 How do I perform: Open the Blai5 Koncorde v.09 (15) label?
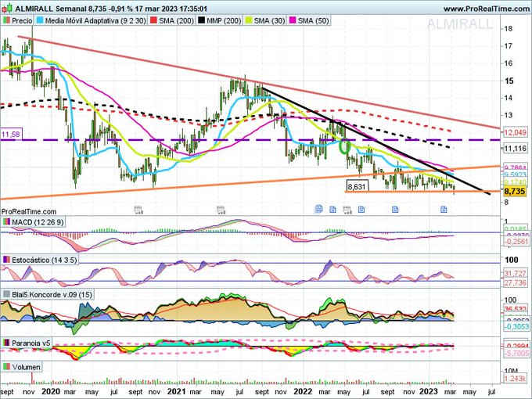52,294
